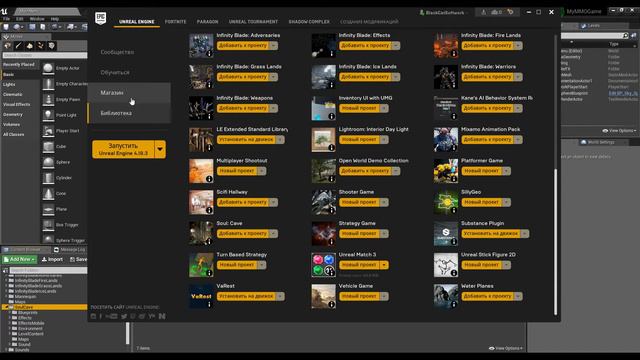Click the Search Classes input field
Viewport: 640px width, 360px height.
pyautogui.click(x=44, y=55)
